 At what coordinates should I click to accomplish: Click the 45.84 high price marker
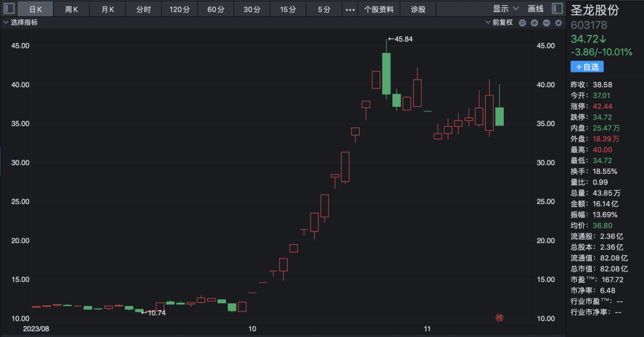pos(400,39)
